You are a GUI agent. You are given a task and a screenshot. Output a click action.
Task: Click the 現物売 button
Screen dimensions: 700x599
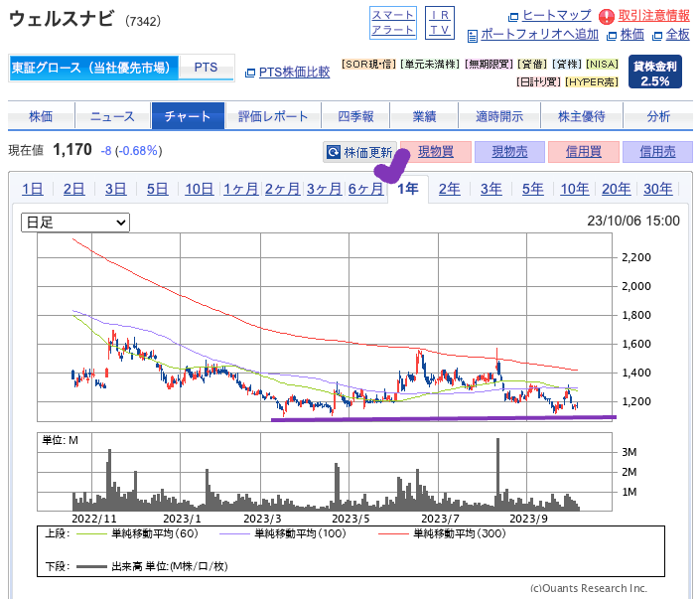(x=509, y=152)
